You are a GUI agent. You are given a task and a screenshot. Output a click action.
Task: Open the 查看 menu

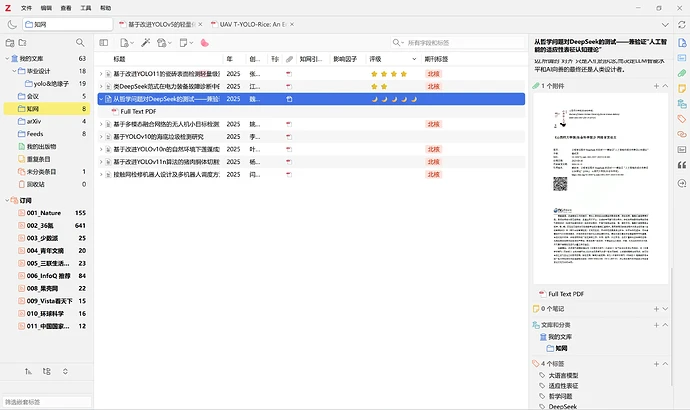(x=66, y=8)
